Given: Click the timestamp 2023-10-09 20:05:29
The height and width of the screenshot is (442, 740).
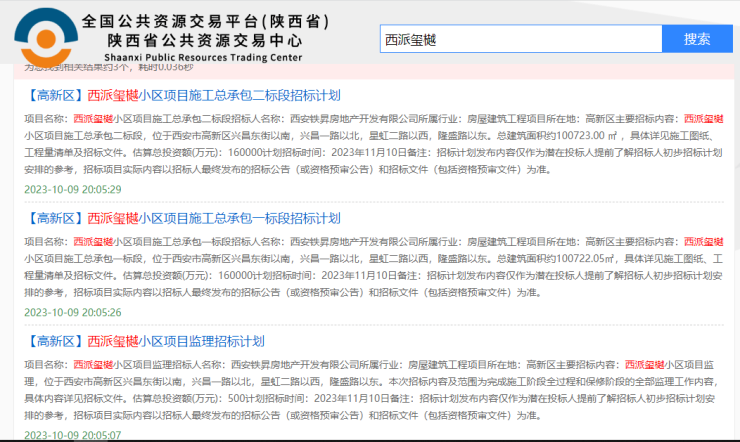Looking at the screenshot, I should click(72, 189).
